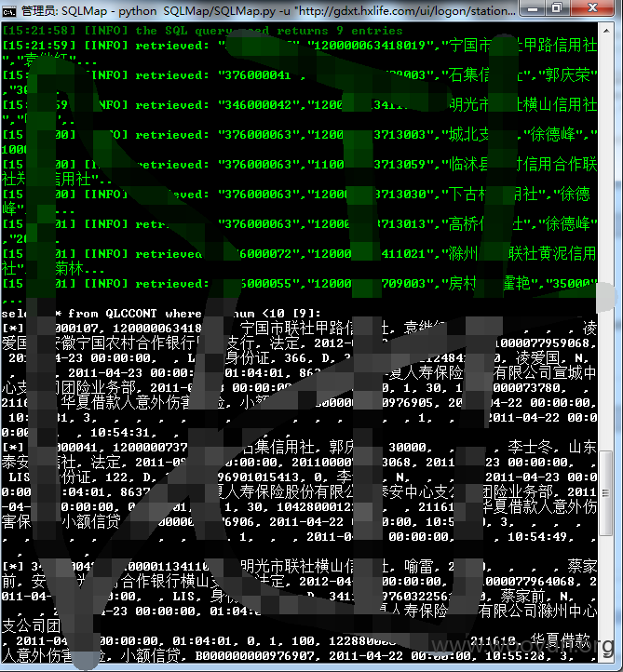The width and height of the screenshot is (623, 672).
Task: Click 房村 in the last retrieved line
Action: [463, 283]
